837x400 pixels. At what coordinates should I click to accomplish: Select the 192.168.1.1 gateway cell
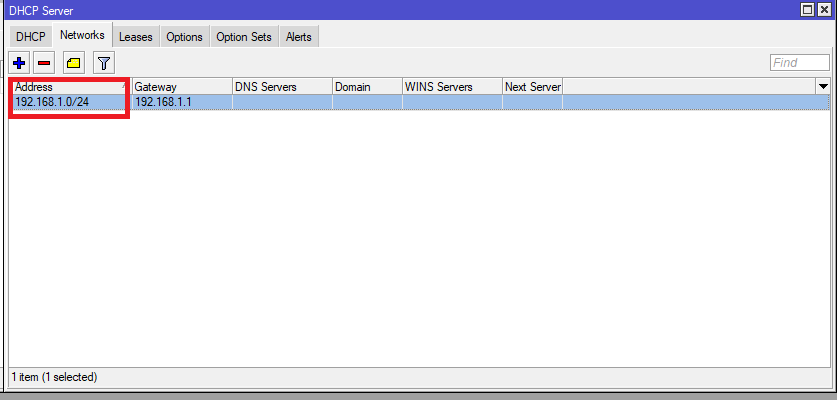[181, 102]
